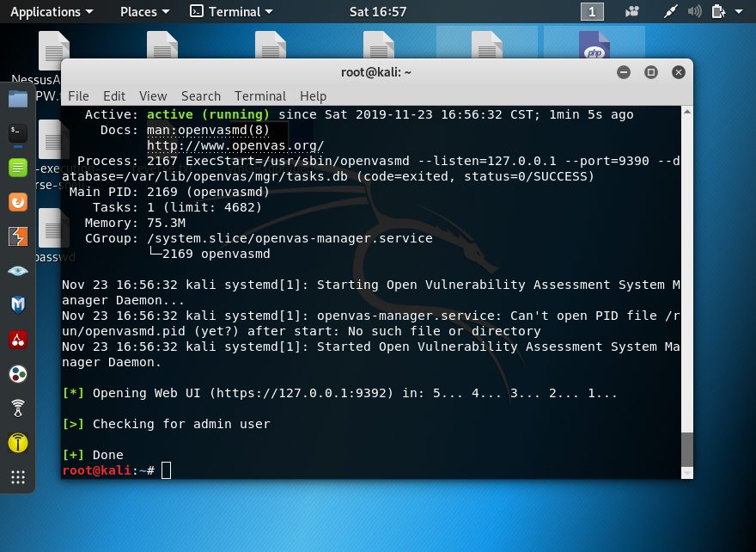Open the Places dropdown
Screen dimensions: 756x552
click(144, 11)
